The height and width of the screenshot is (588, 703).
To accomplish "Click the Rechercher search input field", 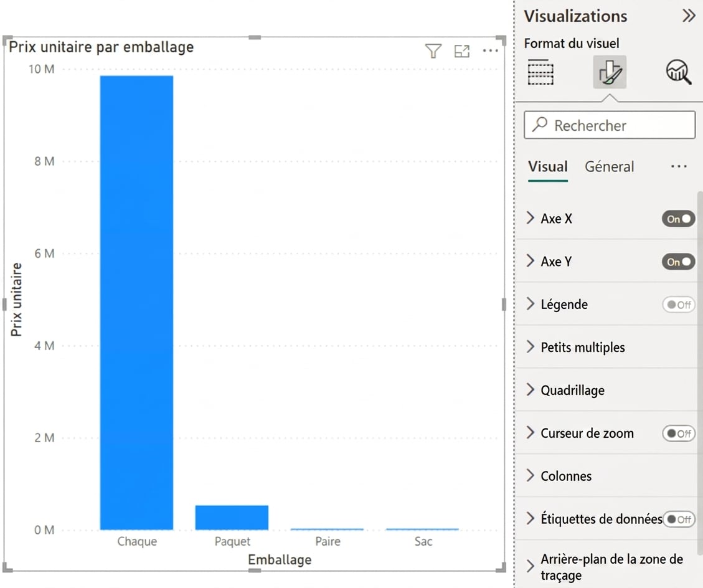I will [x=610, y=125].
